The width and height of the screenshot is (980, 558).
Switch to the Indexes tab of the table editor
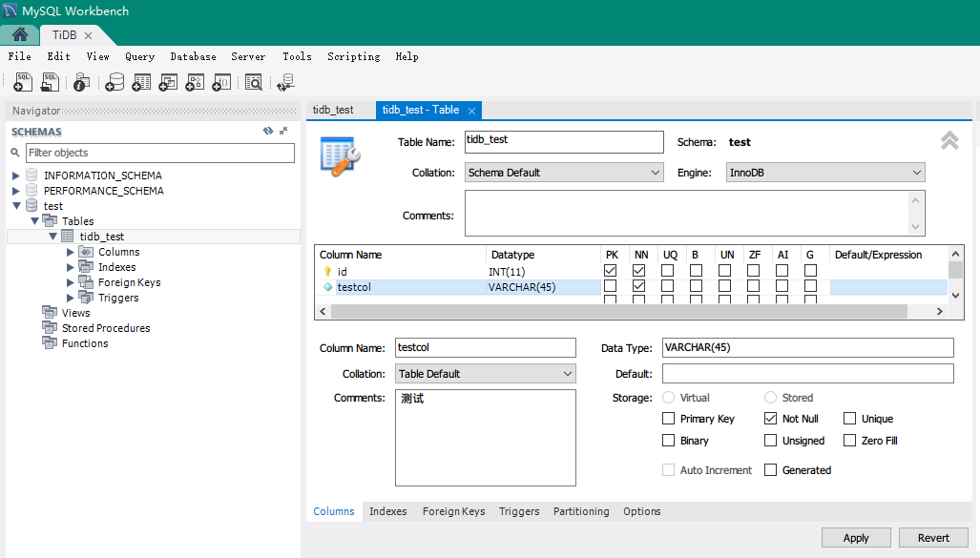tap(388, 511)
